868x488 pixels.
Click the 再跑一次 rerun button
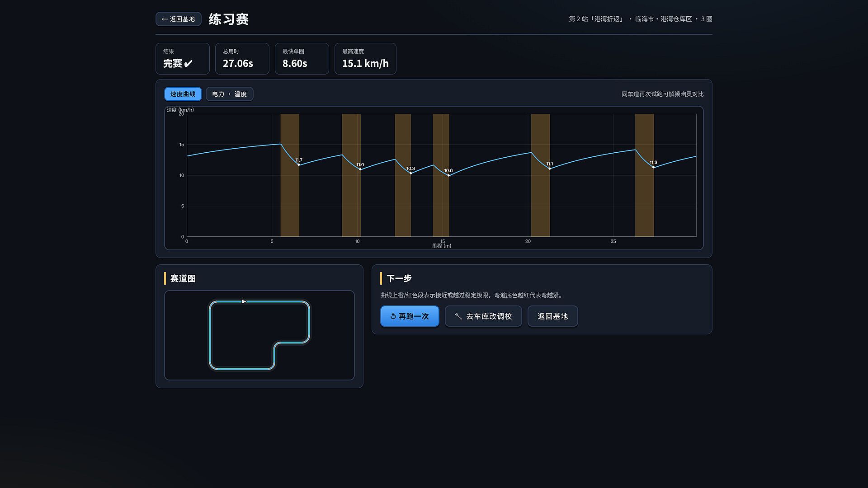click(x=410, y=316)
